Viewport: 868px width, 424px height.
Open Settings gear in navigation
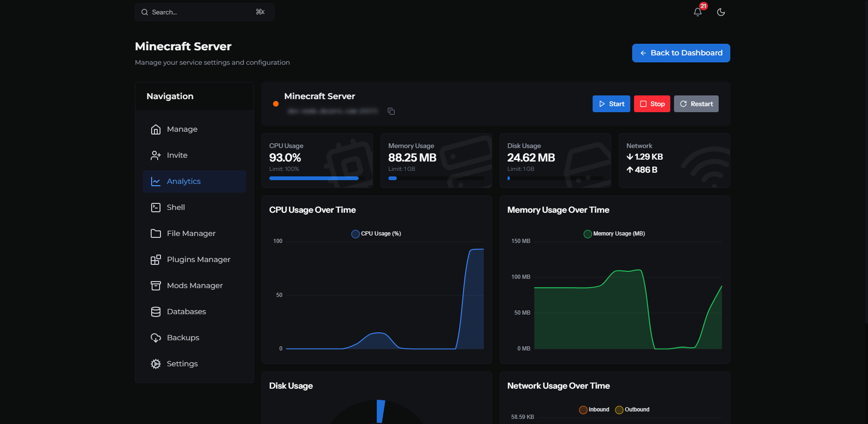[x=156, y=364]
